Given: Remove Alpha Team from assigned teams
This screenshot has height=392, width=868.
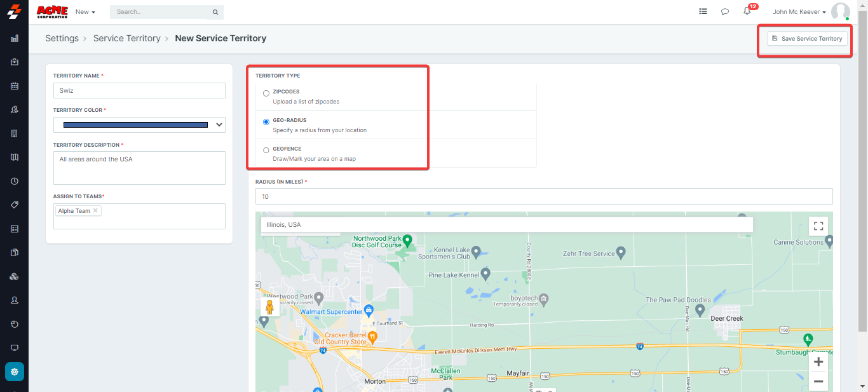Looking at the screenshot, I should tap(95, 211).
